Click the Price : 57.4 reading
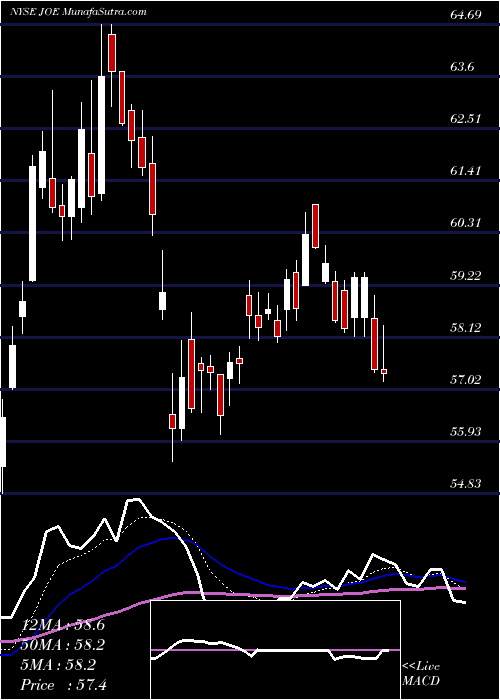 pyautogui.click(x=65, y=685)
